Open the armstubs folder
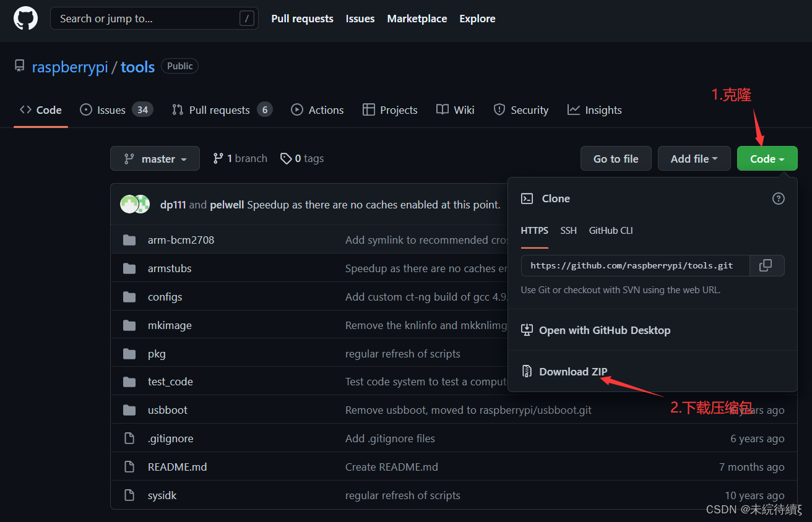This screenshot has height=522, width=812. [170, 268]
